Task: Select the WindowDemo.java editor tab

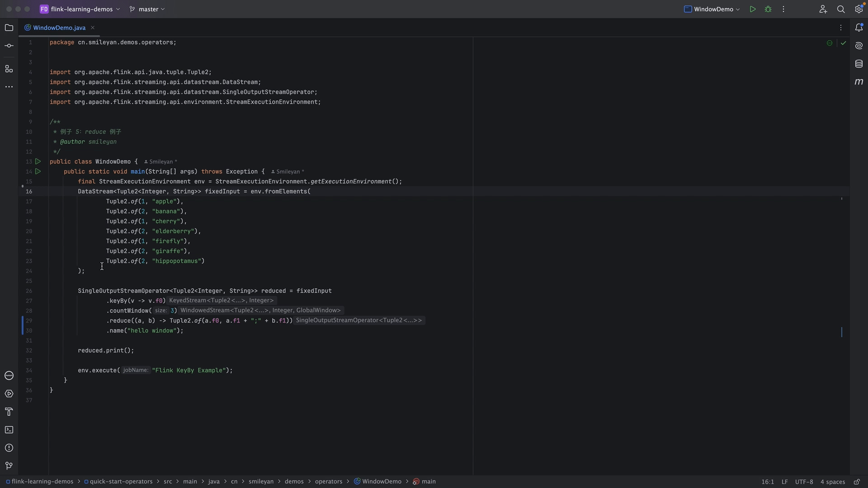Action: [59, 28]
